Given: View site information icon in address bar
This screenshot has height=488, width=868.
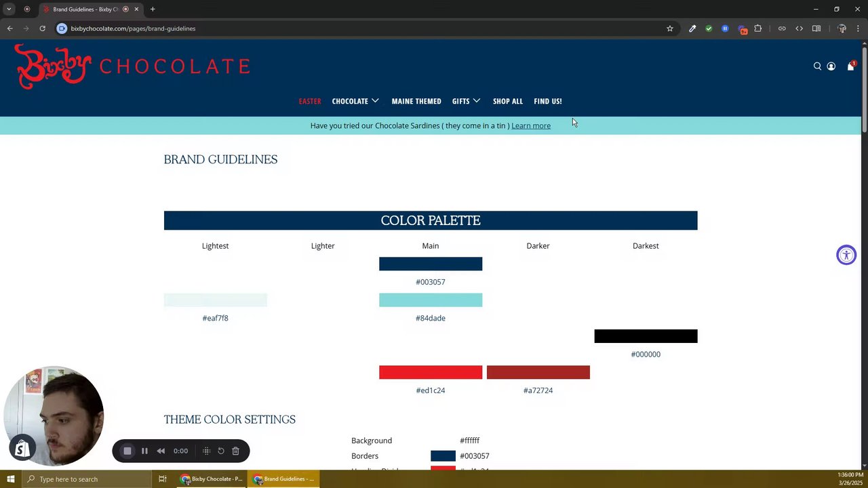Looking at the screenshot, I should [62, 28].
